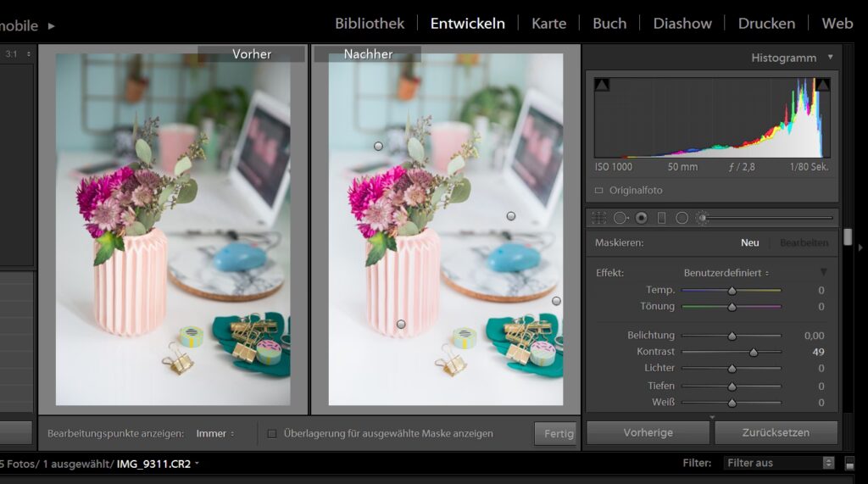868x484 pixels.
Task: Select the adjustment pin on the vase
Action: tap(401, 324)
